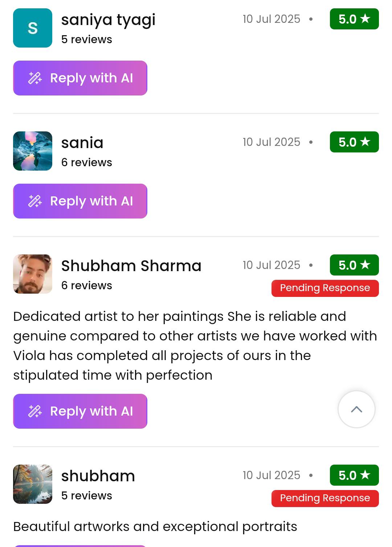The width and height of the screenshot is (392, 547).
Task: Click the magic wand icon in Shubham Sharma's reply button
Action: click(x=35, y=411)
